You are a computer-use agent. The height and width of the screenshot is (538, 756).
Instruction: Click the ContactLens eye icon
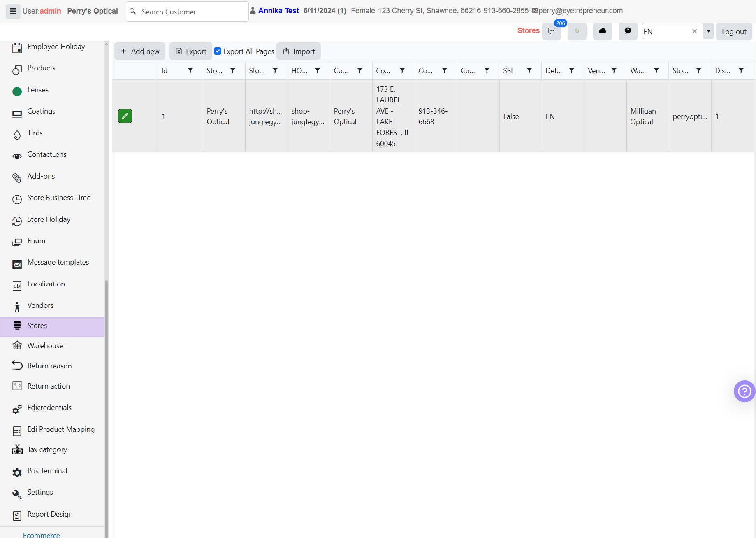pos(17,156)
